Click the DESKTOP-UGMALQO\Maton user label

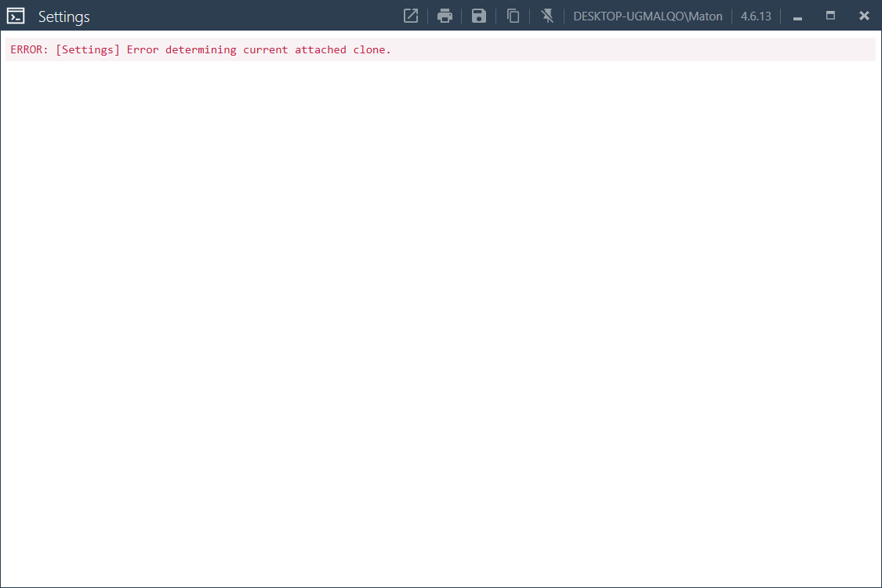(648, 16)
